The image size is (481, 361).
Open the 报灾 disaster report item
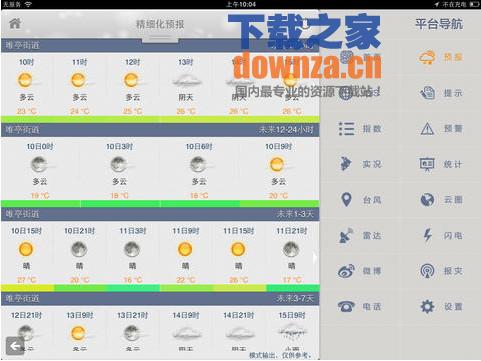point(441,271)
